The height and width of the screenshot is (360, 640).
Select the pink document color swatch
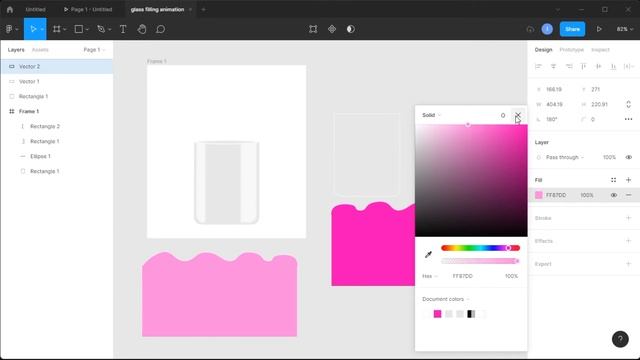pos(438,314)
